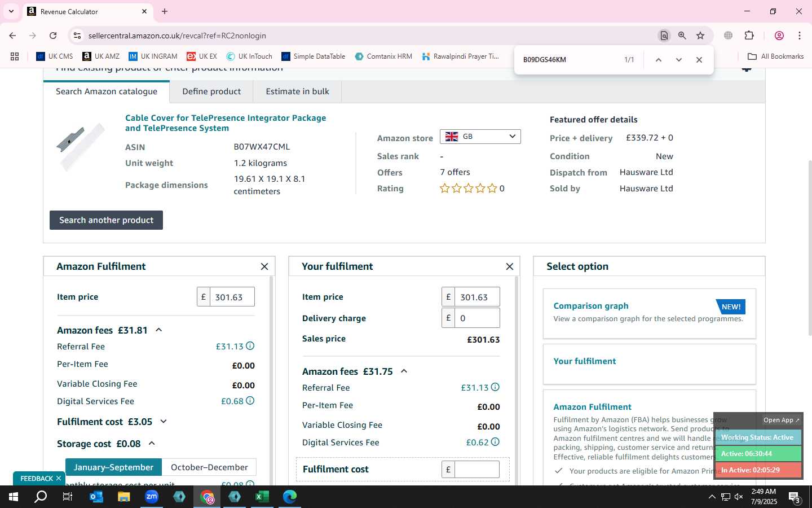Open the Amazon store GB dropdown
The width and height of the screenshot is (812, 508).
tap(480, 137)
